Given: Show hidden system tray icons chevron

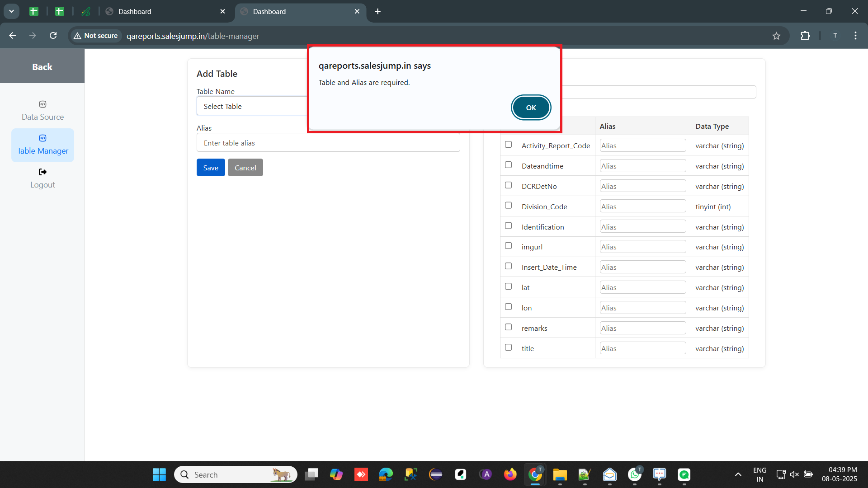Looking at the screenshot, I should 738,474.
